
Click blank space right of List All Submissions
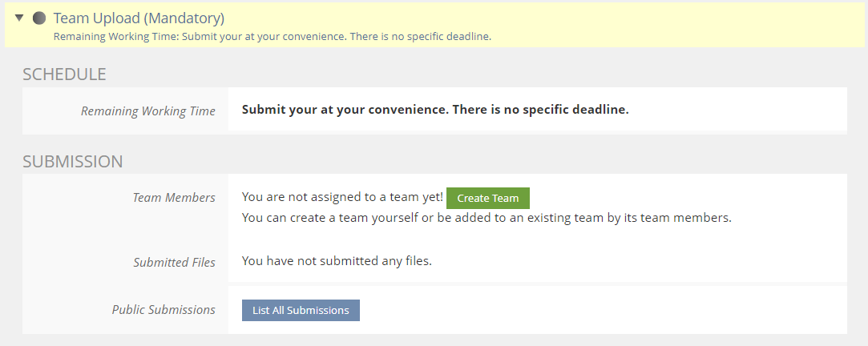pyautogui.click(x=601, y=310)
